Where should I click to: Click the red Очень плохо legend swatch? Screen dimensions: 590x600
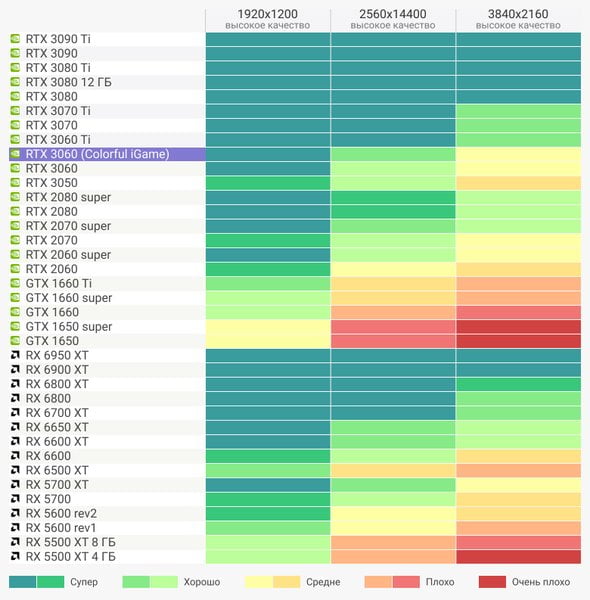click(492, 582)
